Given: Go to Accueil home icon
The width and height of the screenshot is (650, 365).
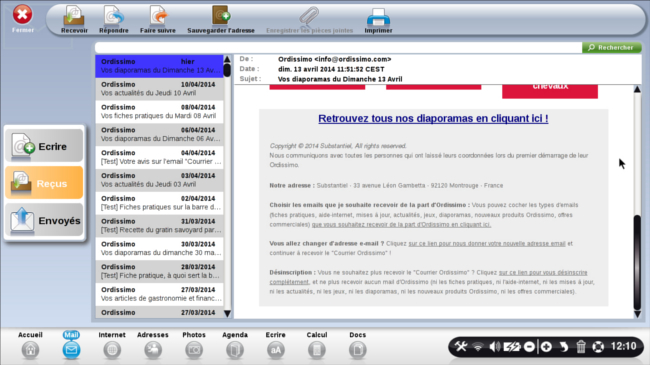Looking at the screenshot, I should [x=30, y=350].
